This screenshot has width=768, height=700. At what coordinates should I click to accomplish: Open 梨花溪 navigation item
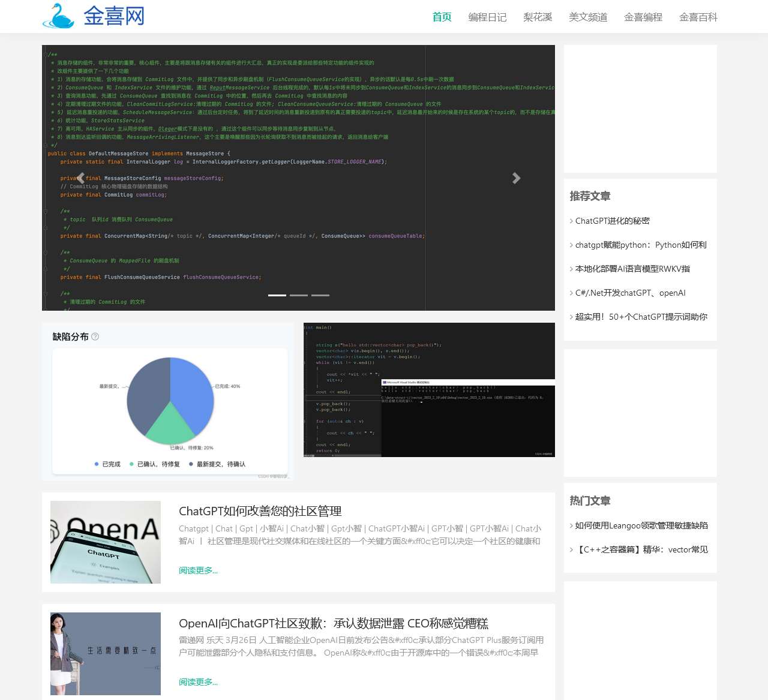tap(538, 17)
